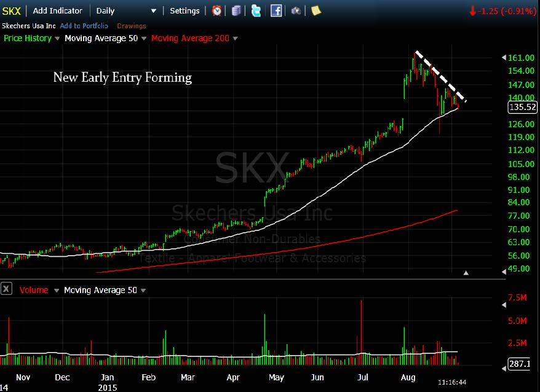Click the red Volume label
This screenshot has width=540, height=392.
pyautogui.click(x=34, y=290)
